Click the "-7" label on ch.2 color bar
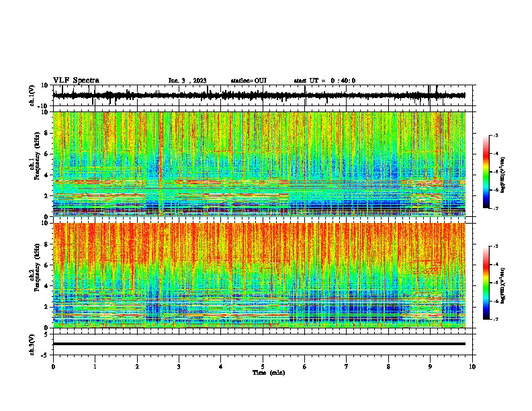This screenshot has height=411, width=532. pos(496,319)
